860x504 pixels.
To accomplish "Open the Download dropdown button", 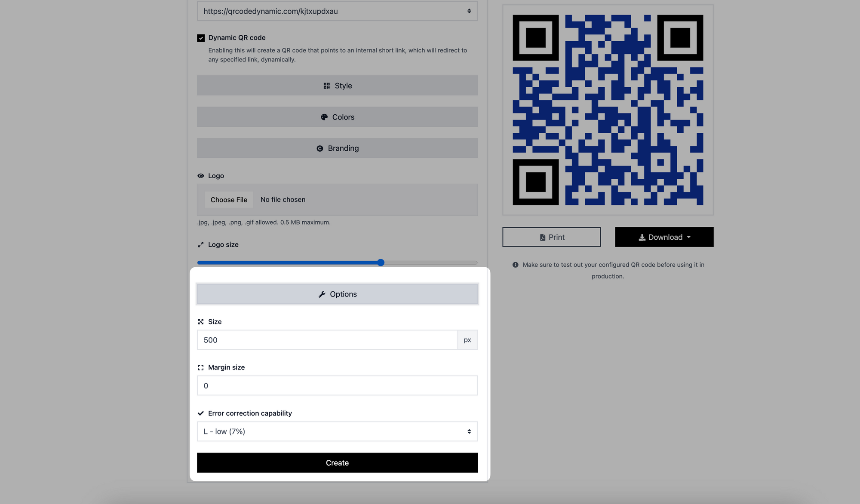I will coord(664,237).
